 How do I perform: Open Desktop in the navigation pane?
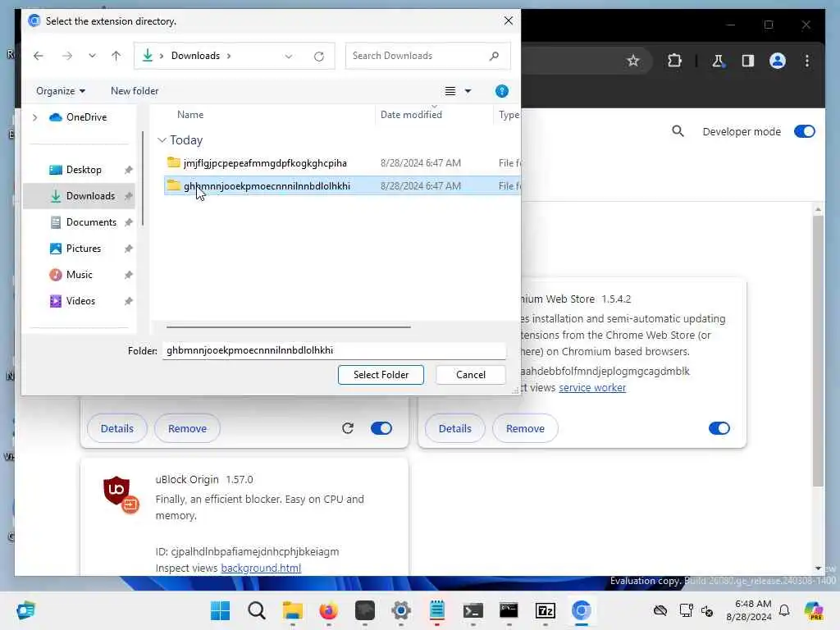point(83,170)
